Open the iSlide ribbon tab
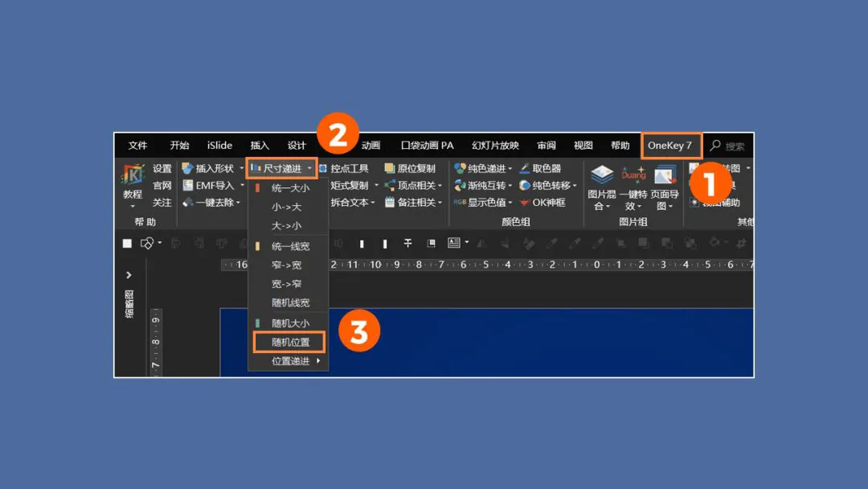The image size is (868, 489). pos(219,146)
